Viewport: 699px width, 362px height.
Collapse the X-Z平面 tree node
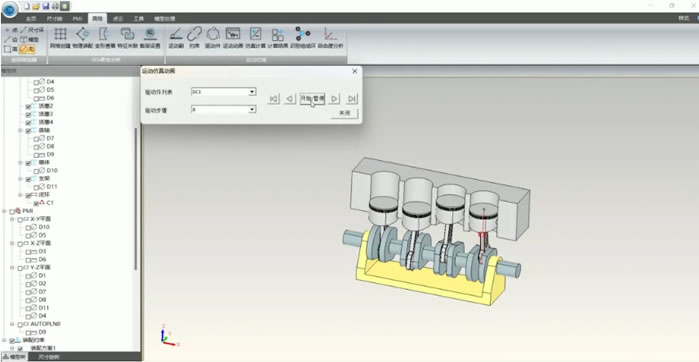point(12,244)
